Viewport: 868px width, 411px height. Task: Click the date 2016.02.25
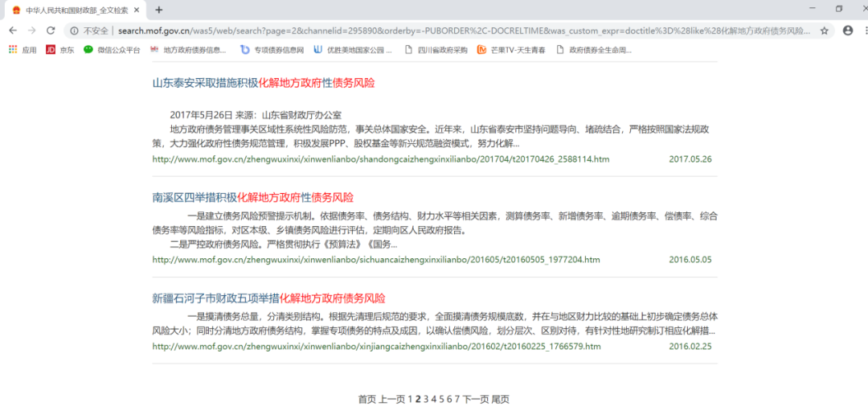[x=690, y=347]
